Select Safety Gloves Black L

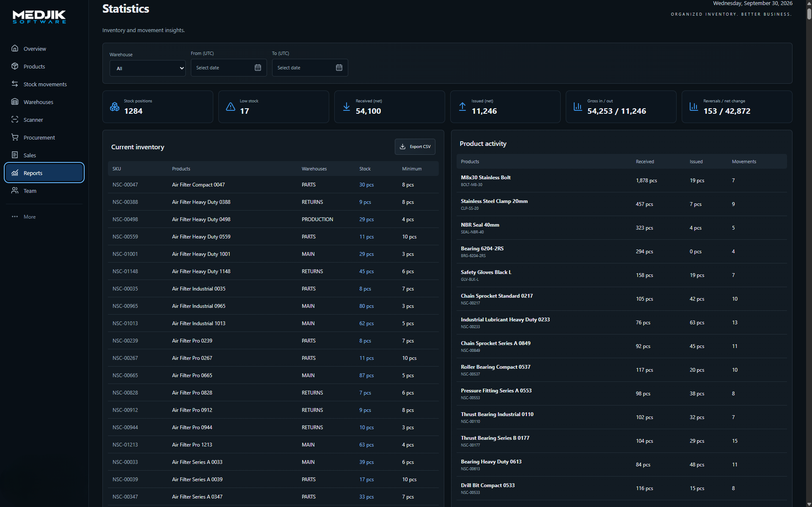coord(486,272)
